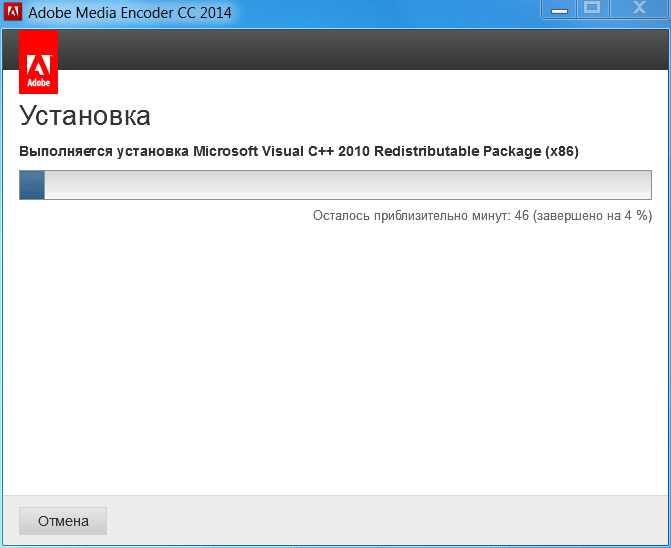Click the Отмена button
The height and width of the screenshot is (548, 671).
click(63, 521)
